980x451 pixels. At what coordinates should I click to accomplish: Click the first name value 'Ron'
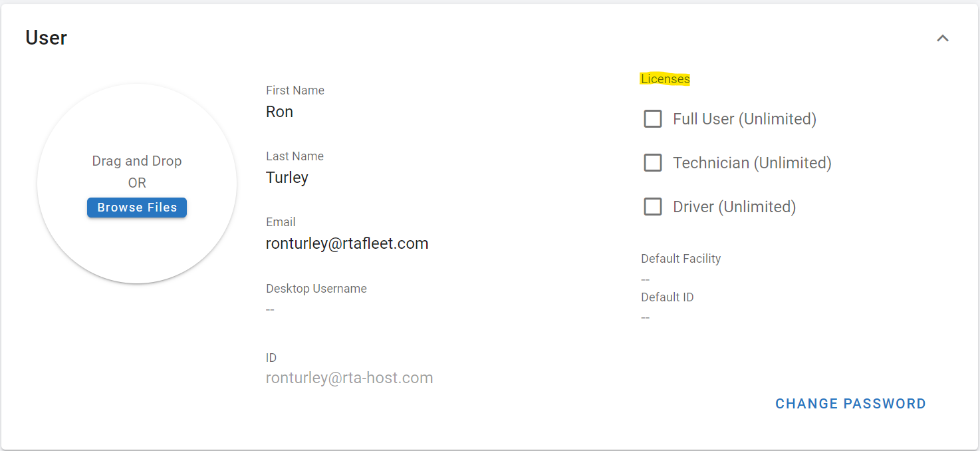(x=279, y=112)
